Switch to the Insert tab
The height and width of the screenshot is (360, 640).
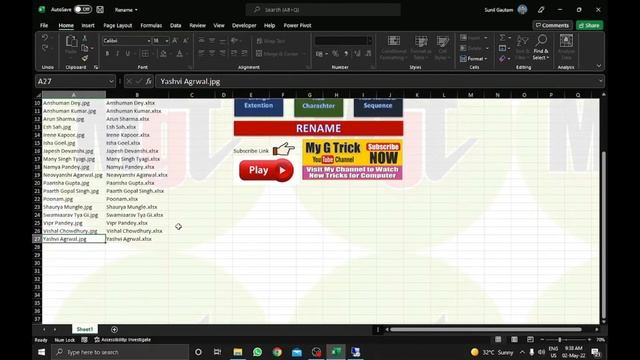click(x=88, y=25)
